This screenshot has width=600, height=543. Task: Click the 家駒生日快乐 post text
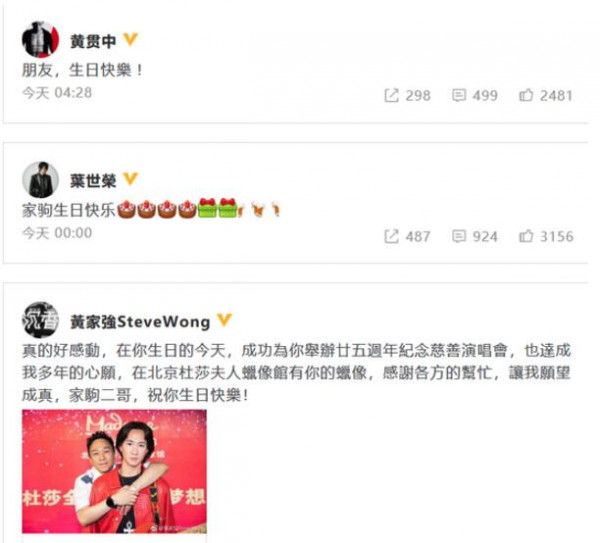pyautogui.click(x=68, y=210)
